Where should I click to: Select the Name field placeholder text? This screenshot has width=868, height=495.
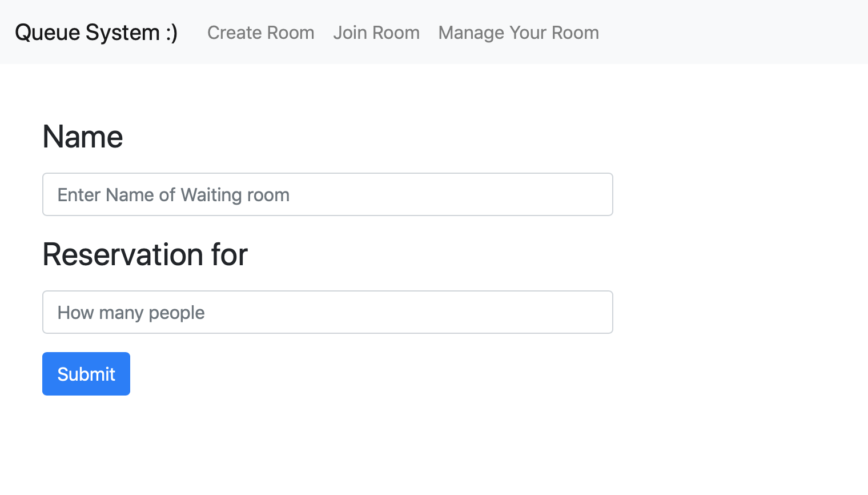[172, 194]
